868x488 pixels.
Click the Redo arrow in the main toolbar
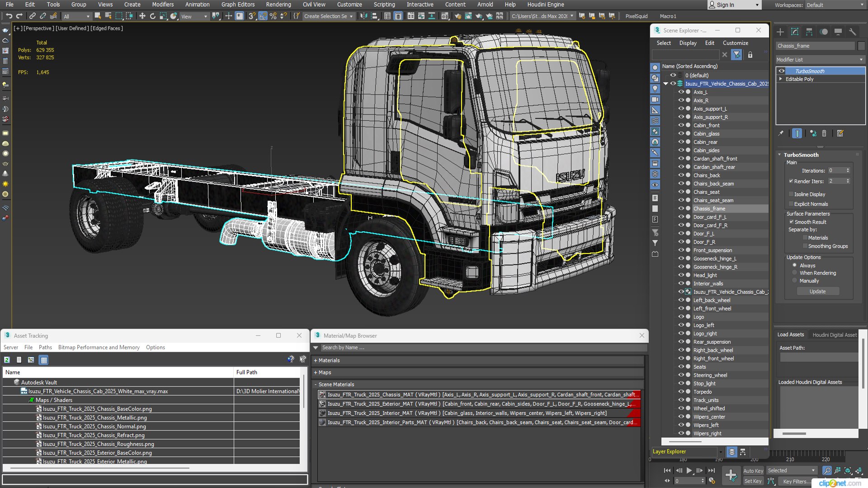tap(19, 16)
